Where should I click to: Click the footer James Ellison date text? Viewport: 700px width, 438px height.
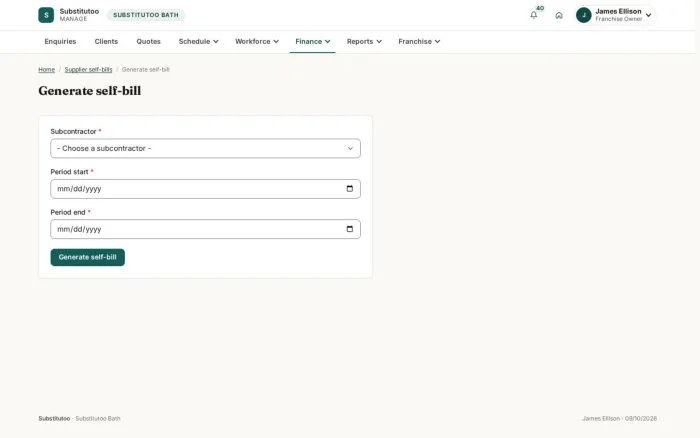pyautogui.click(x=620, y=418)
